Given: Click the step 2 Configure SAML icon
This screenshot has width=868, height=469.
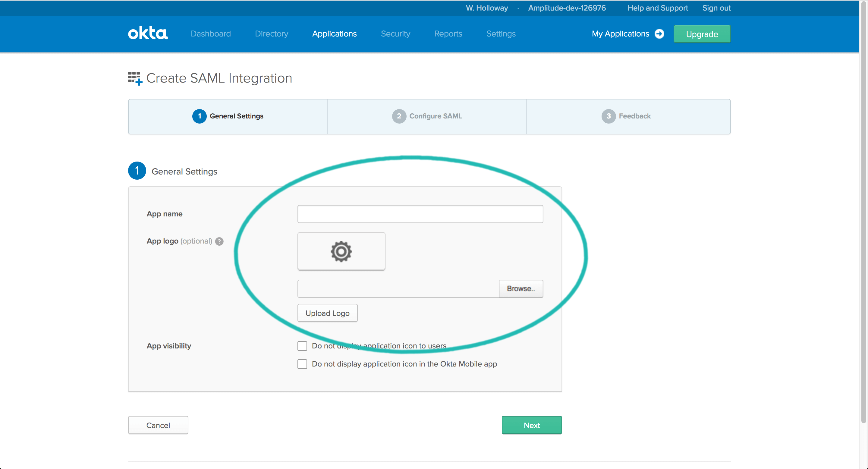Looking at the screenshot, I should click(x=398, y=115).
